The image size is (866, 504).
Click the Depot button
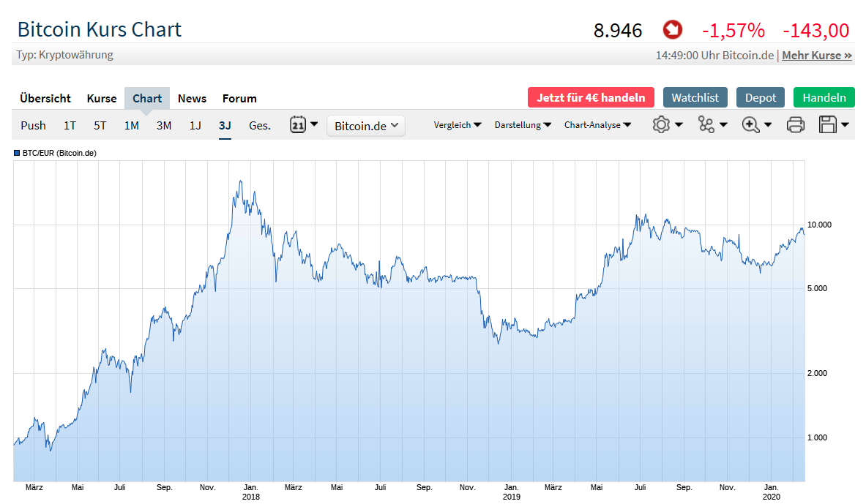761,98
